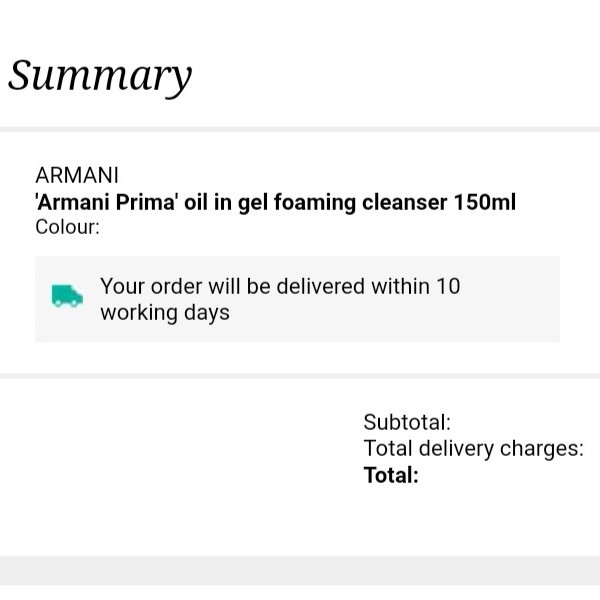
Task: Click the green delivery truck icon
Action: (67, 295)
